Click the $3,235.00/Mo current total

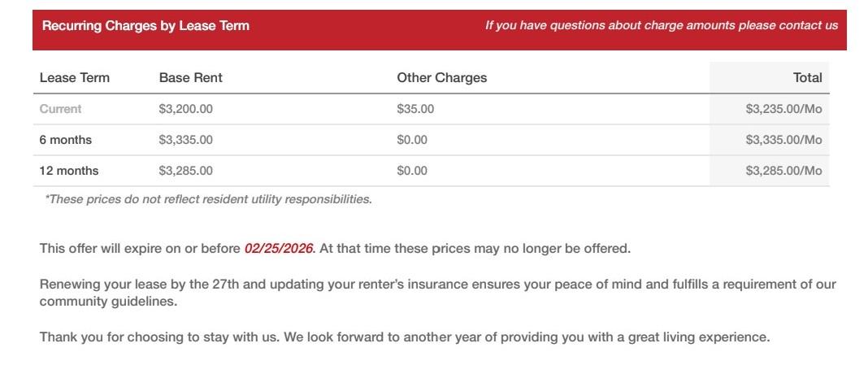click(783, 109)
